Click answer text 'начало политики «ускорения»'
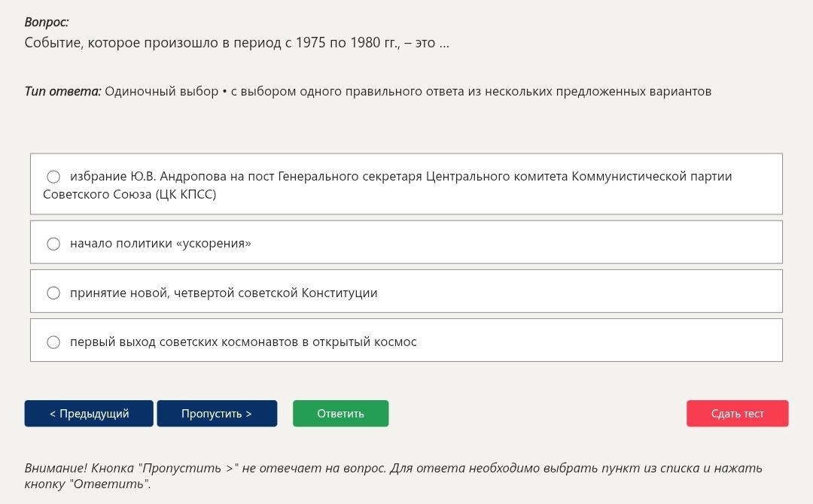Viewport: 813px width, 504px height. (x=161, y=244)
